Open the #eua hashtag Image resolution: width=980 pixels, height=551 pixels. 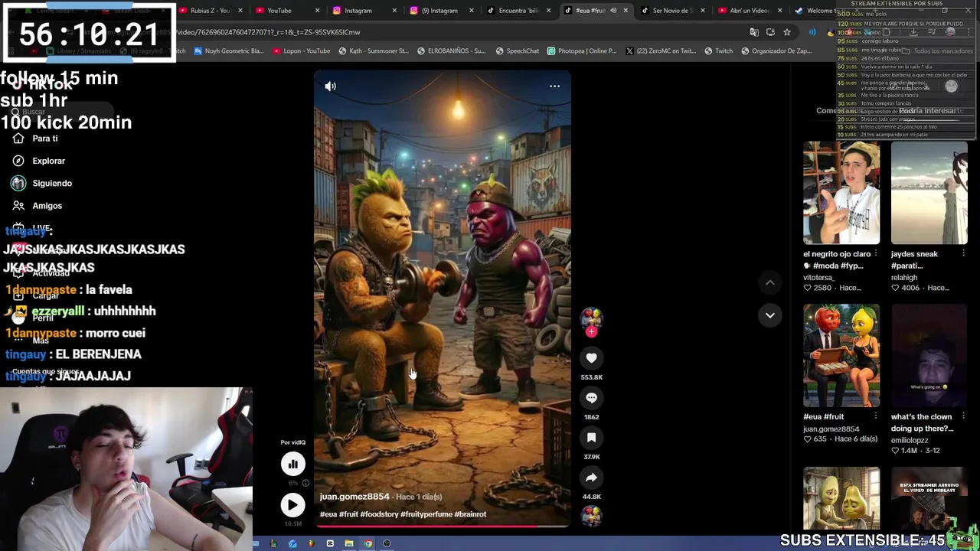click(x=328, y=514)
